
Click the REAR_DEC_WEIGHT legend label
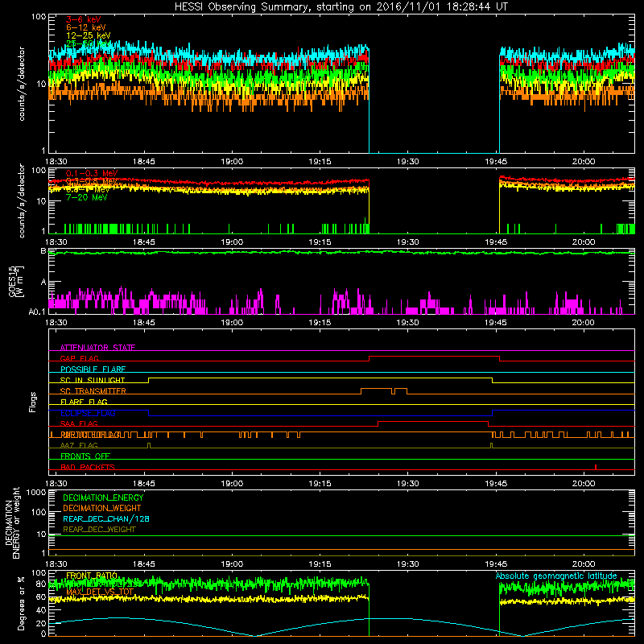coord(99,530)
